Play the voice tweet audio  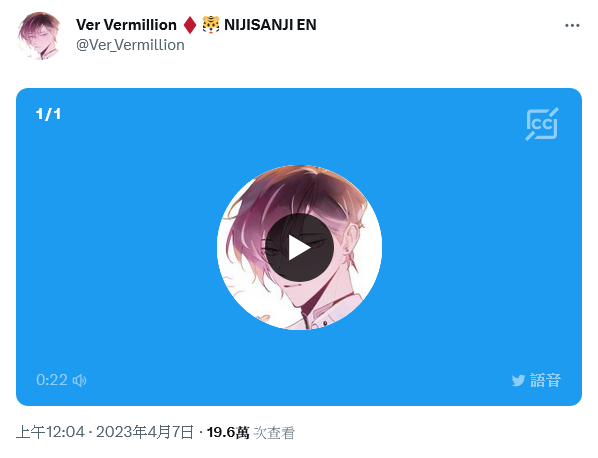coord(299,247)
